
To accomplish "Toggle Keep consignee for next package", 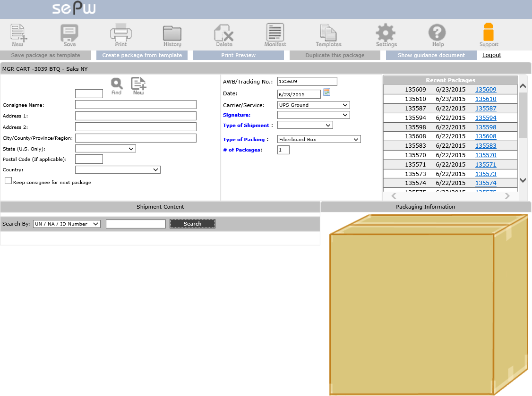I will coord(8,181).
